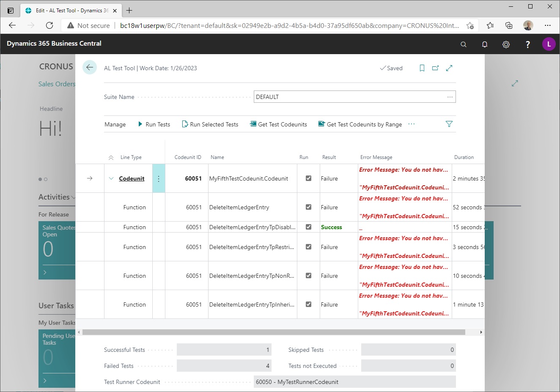This screenshot has height=392, width=560.
Task: Click the search magnifier in top bar
Action: point(464,44)
